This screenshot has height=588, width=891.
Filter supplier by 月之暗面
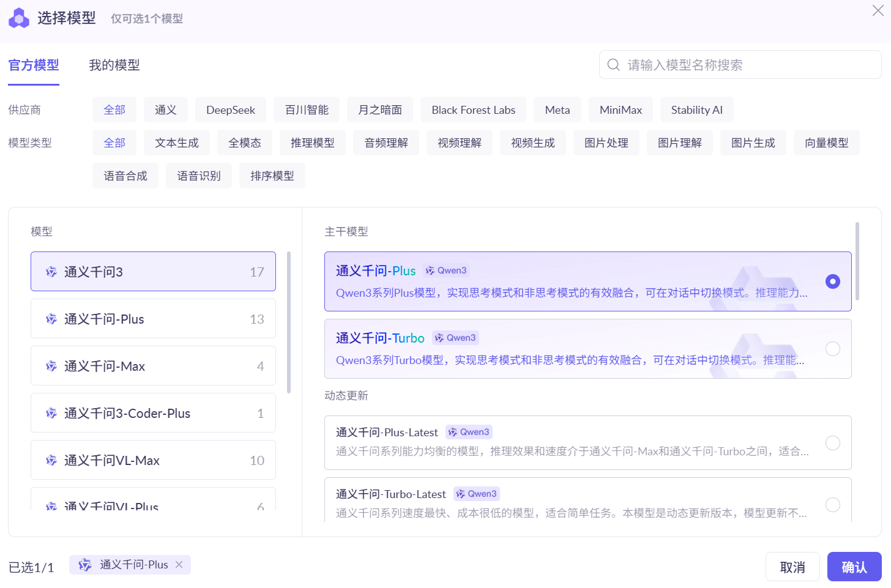pyautogui.click(x=380, y=110)
